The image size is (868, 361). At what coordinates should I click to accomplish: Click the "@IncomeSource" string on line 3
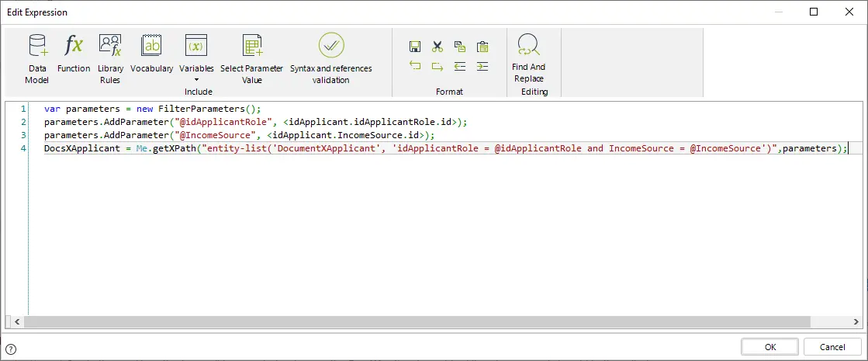coord(216,135)
